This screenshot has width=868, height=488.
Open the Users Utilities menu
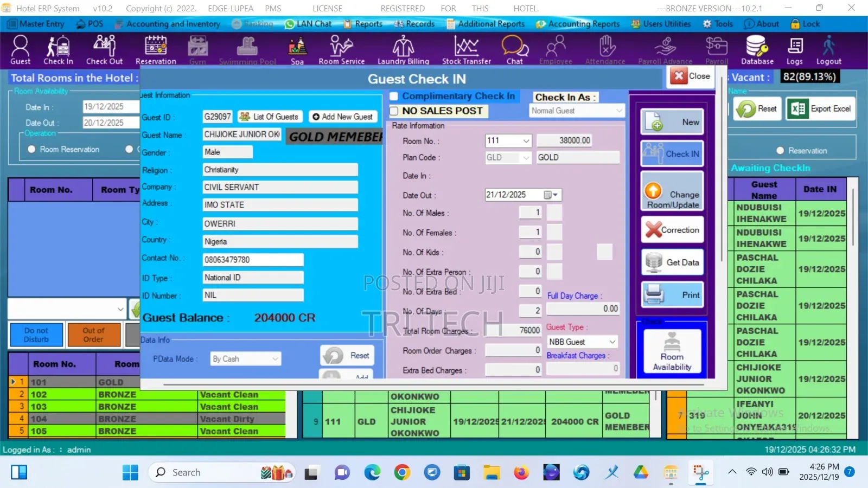coord(661,24)
